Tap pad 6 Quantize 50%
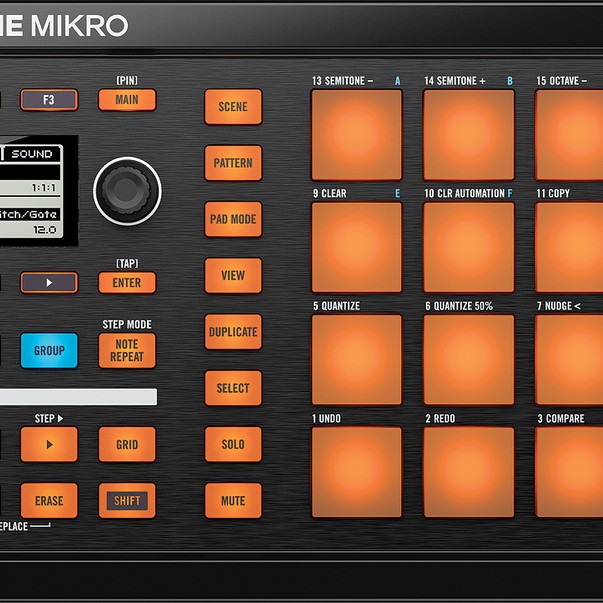603x603 pixels. [469, 360]
